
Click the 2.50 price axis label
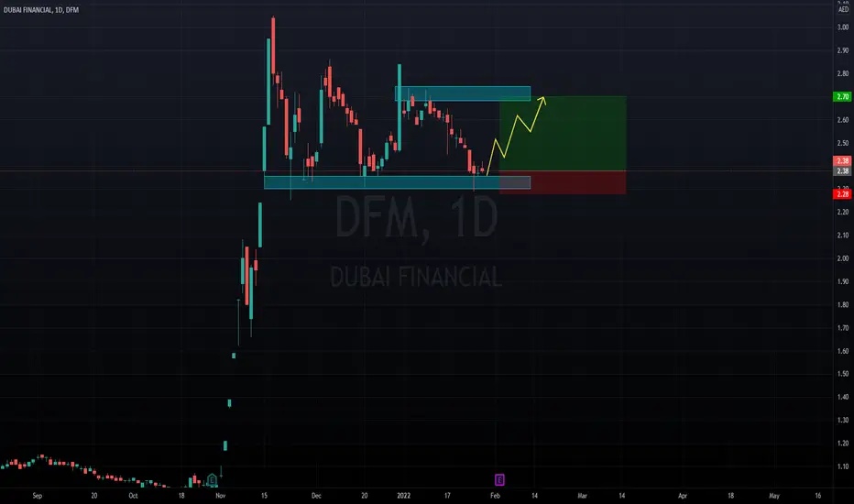point(843,143)
